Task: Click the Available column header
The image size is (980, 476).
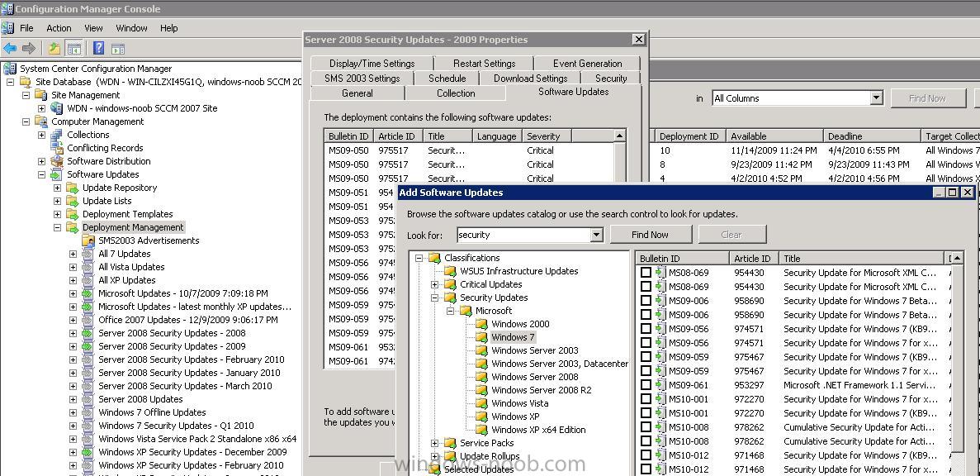Action: point(774,136)
